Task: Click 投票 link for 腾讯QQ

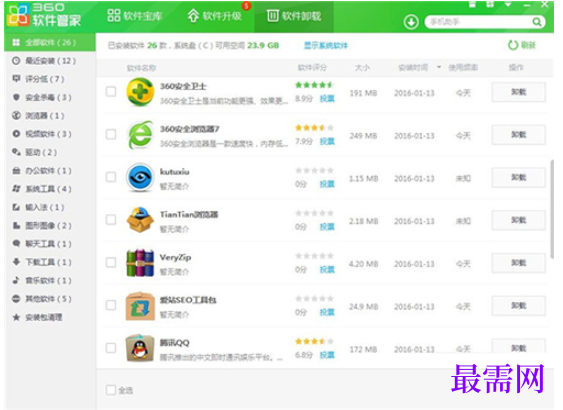Action: [x=327, y=355]
